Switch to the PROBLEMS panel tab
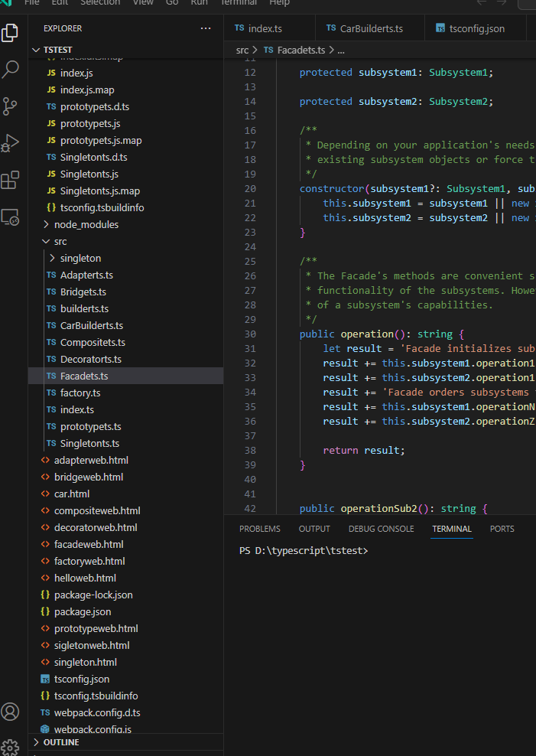 259,529
